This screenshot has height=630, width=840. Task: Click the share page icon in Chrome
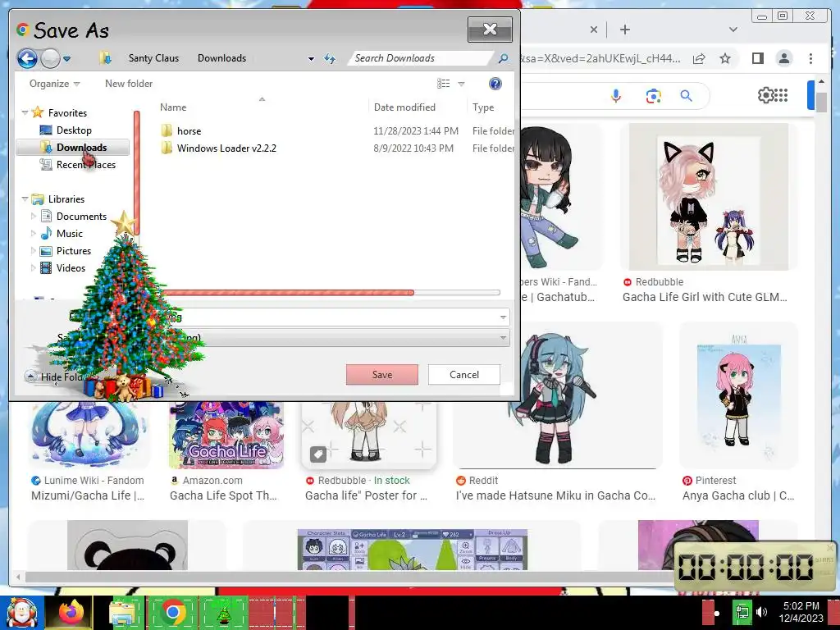tap(699, 58)
